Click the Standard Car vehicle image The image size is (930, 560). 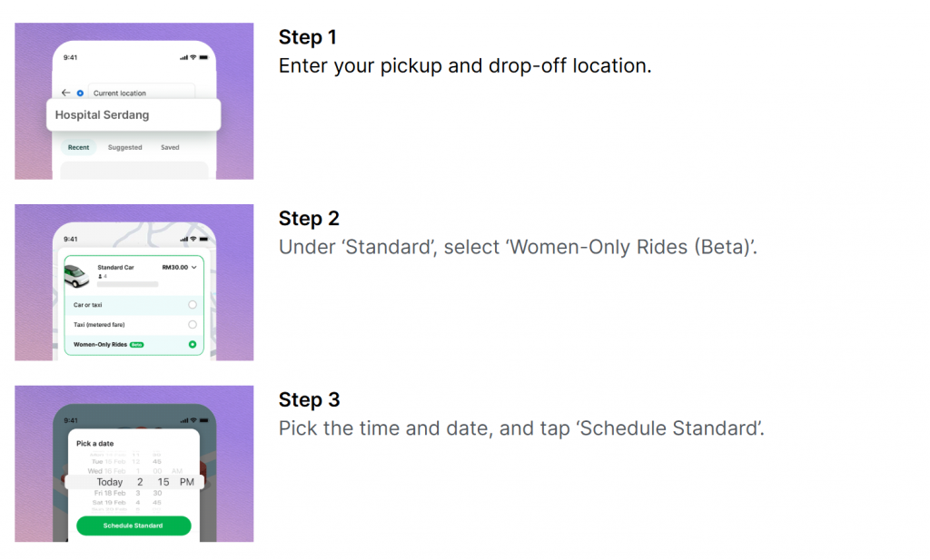(x=76, y=276)
